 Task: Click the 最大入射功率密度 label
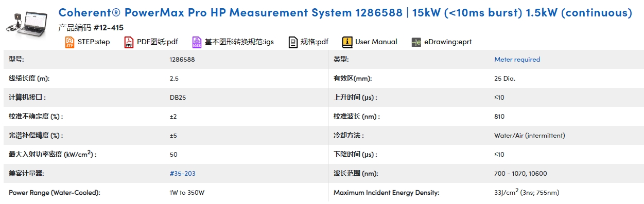tap(53, 154)
